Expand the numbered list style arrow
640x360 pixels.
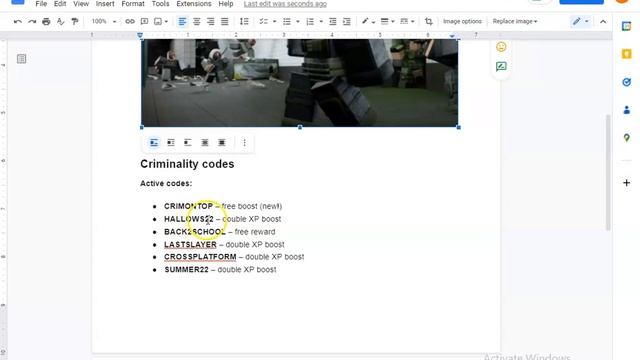coord(321,21)
